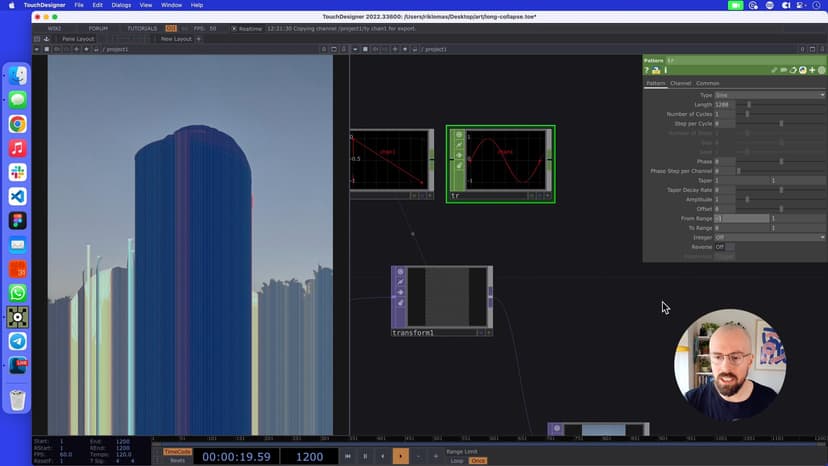Pause playback in the timeline
The height and width of the screenshot is (466, 828).
364,456
